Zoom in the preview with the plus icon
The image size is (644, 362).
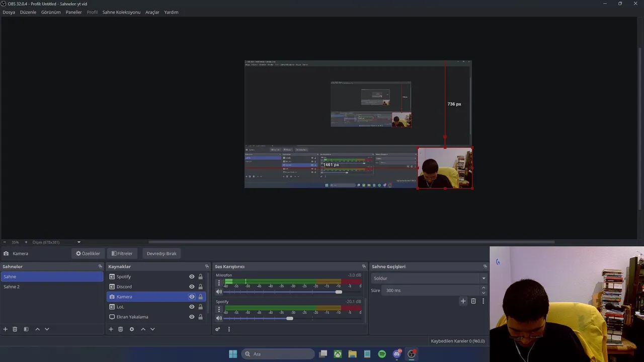tap(26, 242)
